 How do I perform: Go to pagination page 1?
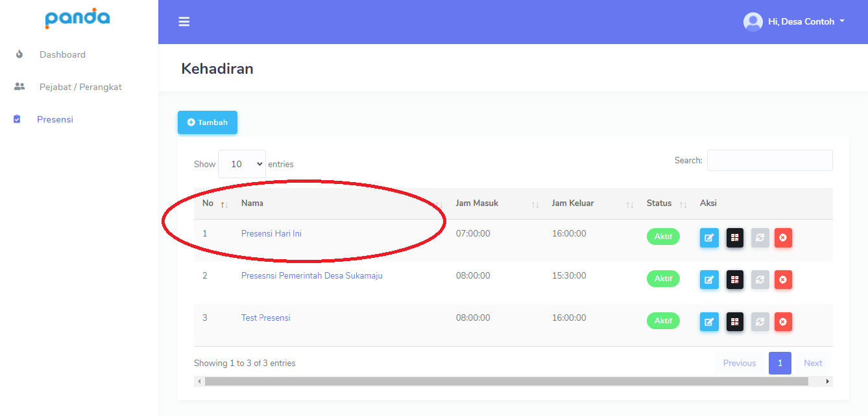pos(780,364)
